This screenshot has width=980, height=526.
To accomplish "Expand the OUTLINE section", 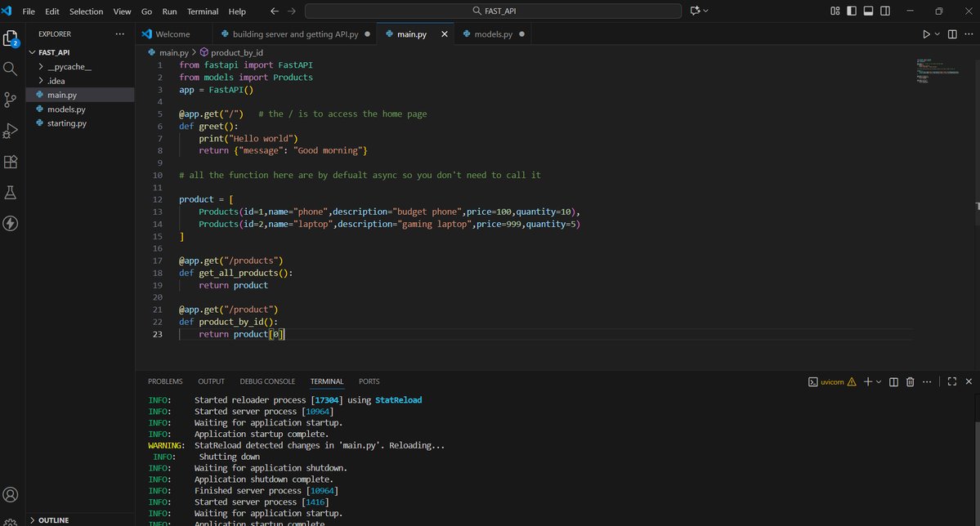I will pyautogui.click(x=80, y=519).
